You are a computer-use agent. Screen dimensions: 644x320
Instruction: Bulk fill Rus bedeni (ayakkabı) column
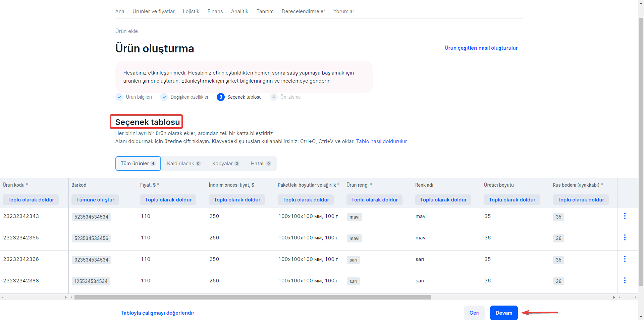(581, 200)
